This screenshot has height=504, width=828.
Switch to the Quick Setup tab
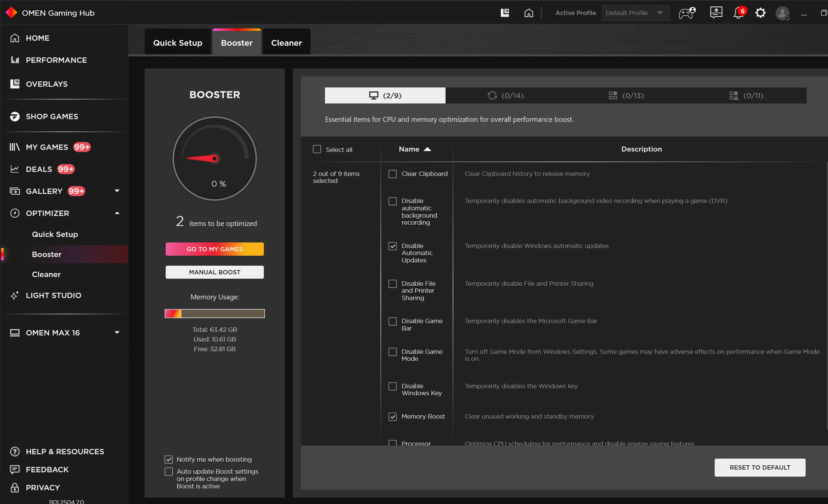(177, 43)
